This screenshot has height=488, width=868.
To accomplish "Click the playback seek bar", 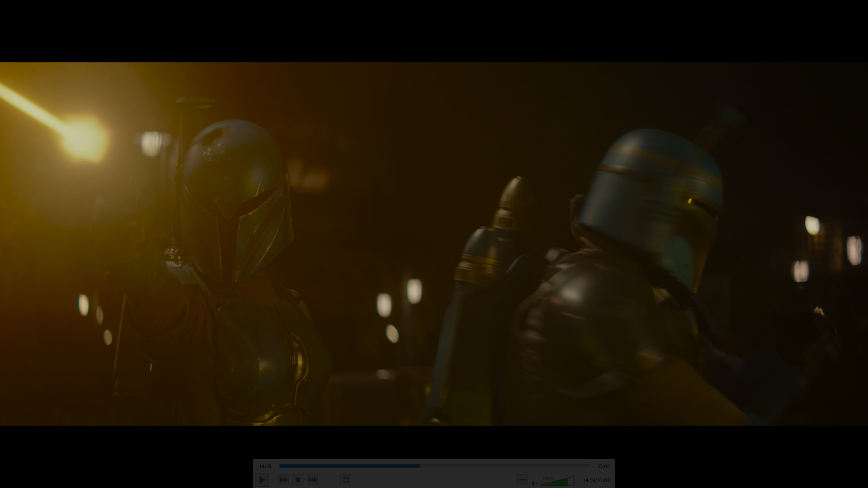I will pos(434,466).
